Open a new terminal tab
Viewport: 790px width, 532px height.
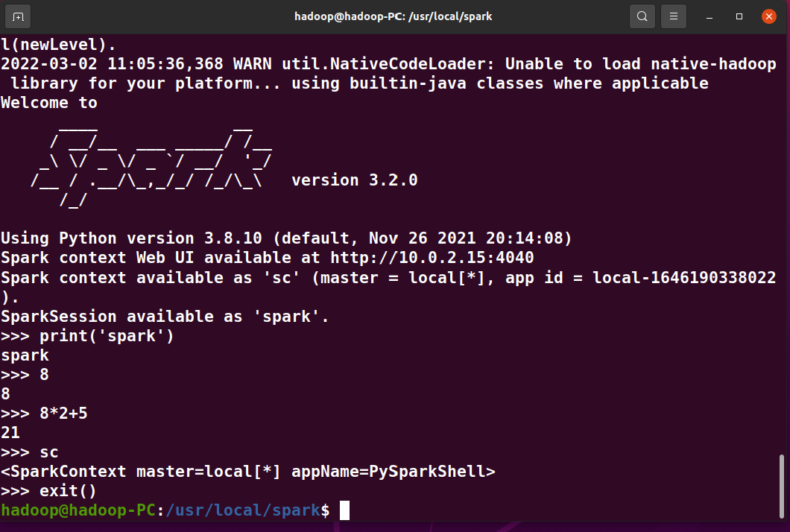tap(18, 16)
